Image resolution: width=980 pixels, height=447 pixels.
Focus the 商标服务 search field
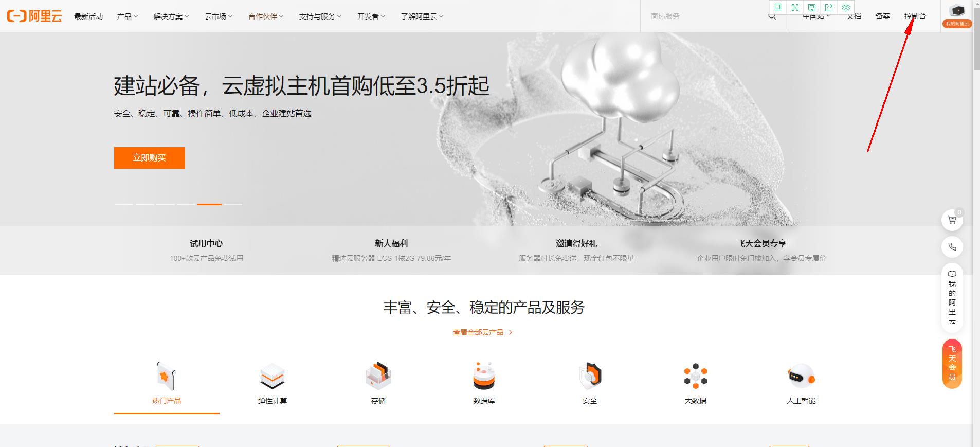(704, 16)
